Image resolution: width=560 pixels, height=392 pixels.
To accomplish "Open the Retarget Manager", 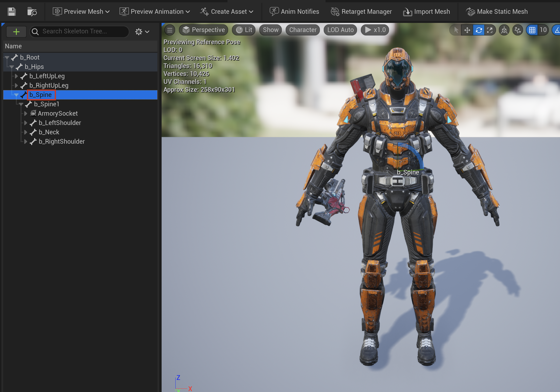I will pos(361,11).
